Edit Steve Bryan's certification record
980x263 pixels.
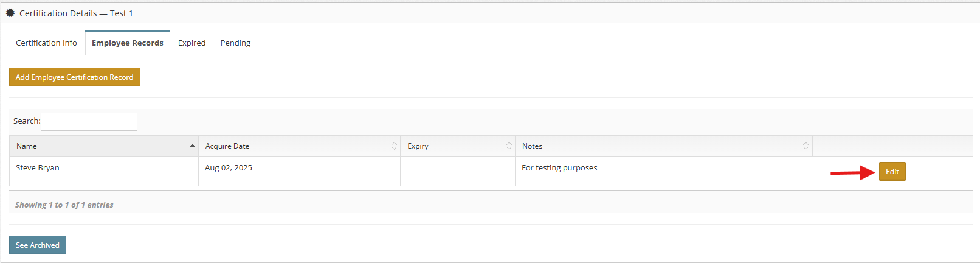[x=892, y=172]
